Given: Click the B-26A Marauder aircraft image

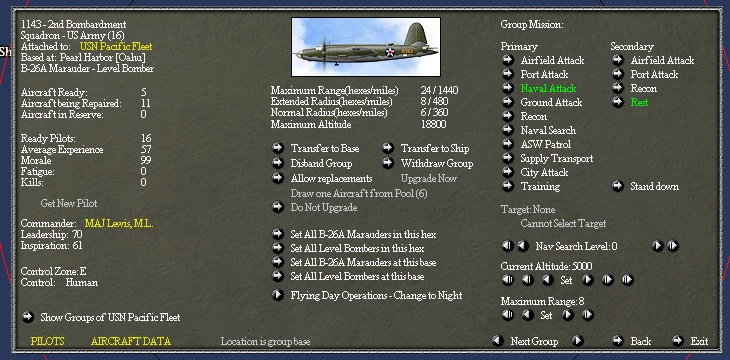Looking at the screenshot, I should [366, 47].
